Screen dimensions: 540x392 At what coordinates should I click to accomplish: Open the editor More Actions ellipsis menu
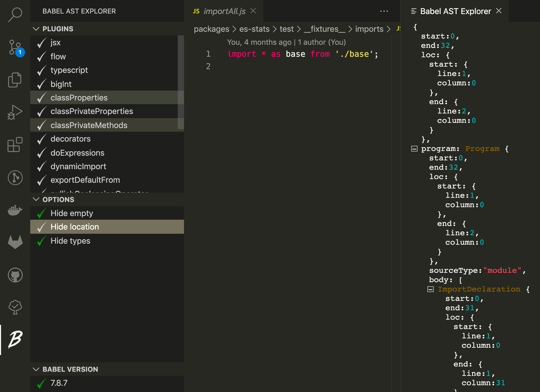point(384,11)
